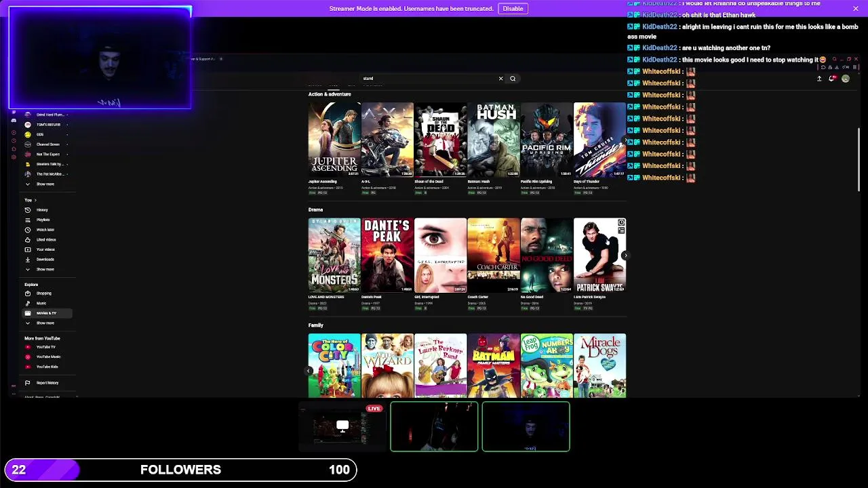Open Batman Family Matters poster
The width and height of the screenshot is (868, 488).
(494, 365)
